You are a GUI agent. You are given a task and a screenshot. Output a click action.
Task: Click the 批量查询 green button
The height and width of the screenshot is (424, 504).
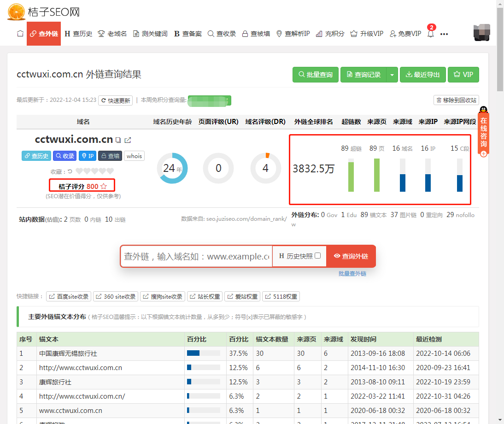316,75
